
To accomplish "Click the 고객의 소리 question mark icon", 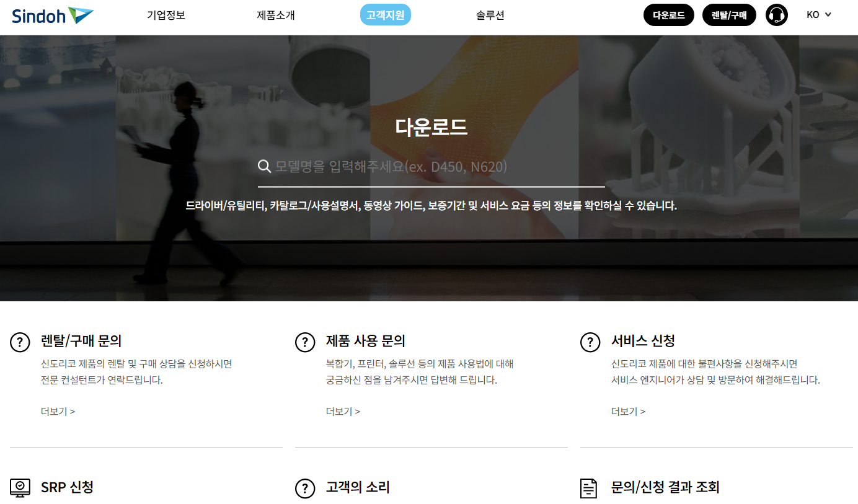I will point(305,488).
